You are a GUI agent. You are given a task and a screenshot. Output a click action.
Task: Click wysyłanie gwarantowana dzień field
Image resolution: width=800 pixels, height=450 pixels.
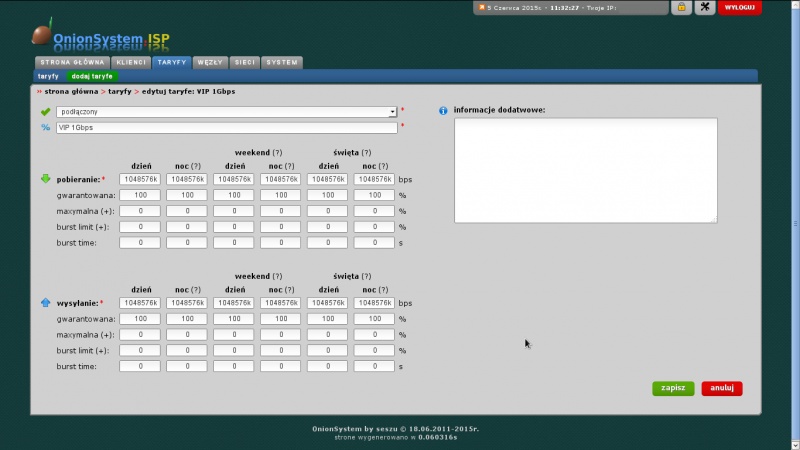140,318
